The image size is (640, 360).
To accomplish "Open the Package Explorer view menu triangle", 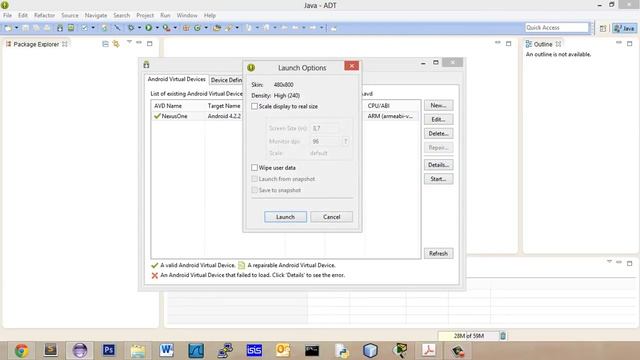I will pos(129,42).
